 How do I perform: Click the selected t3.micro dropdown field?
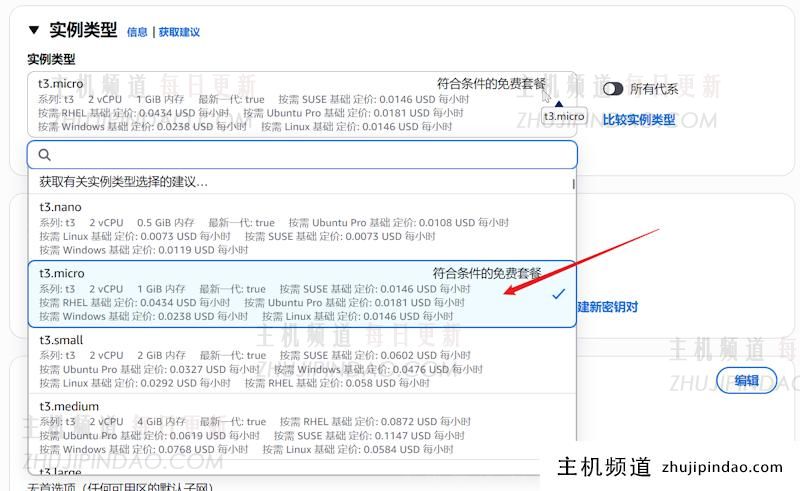(302, 104)
